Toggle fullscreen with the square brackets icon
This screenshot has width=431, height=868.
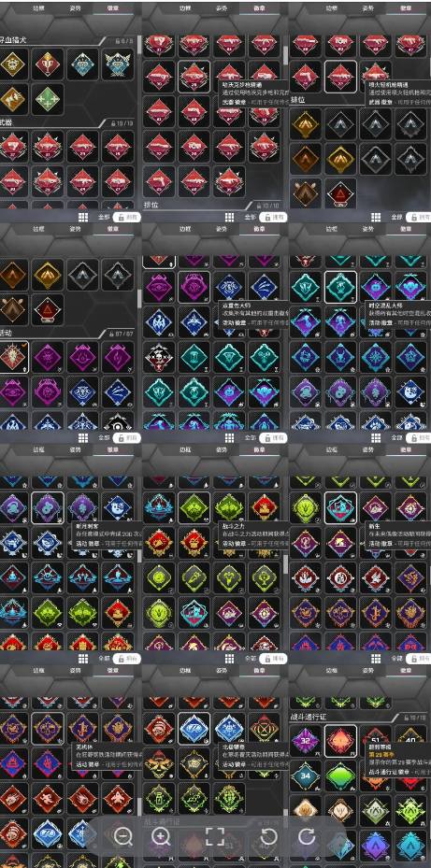pos(215,836)
